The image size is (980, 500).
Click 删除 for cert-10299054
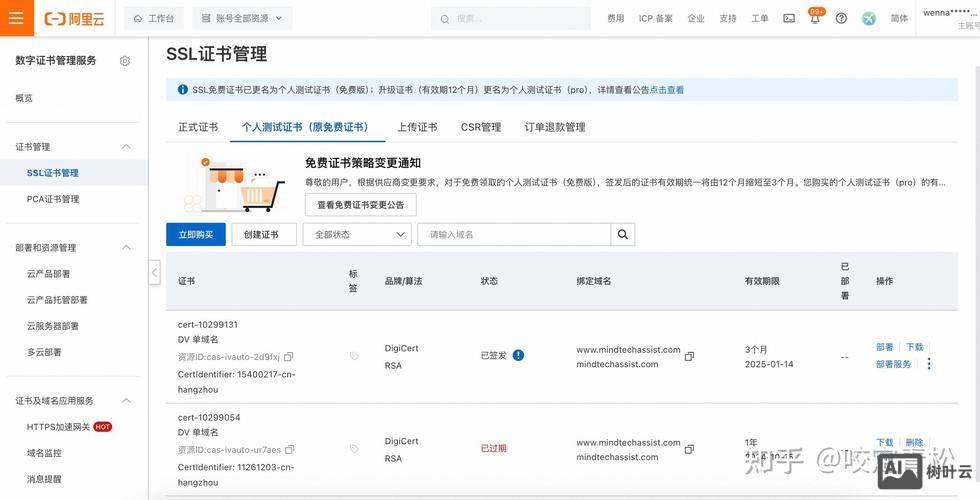point(914,442)
